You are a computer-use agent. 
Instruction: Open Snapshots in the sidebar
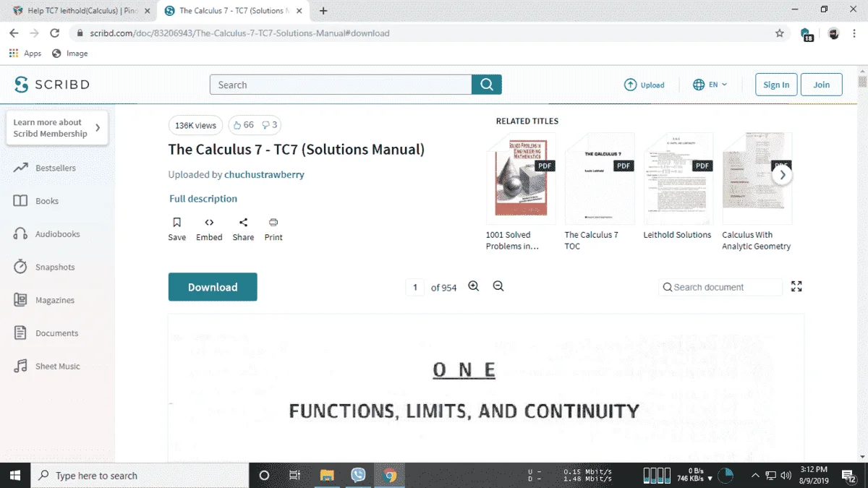(44, 267)
